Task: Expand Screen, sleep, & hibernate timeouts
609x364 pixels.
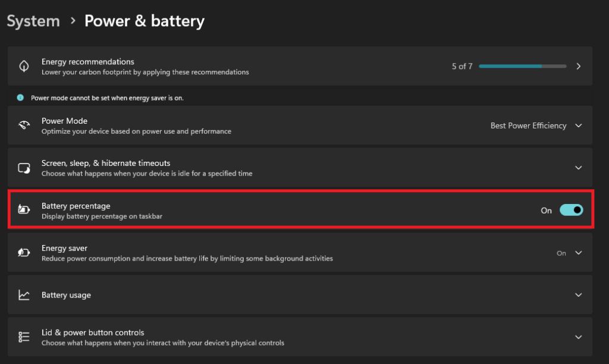Action: pyautogui.click(x=578, y=168)
